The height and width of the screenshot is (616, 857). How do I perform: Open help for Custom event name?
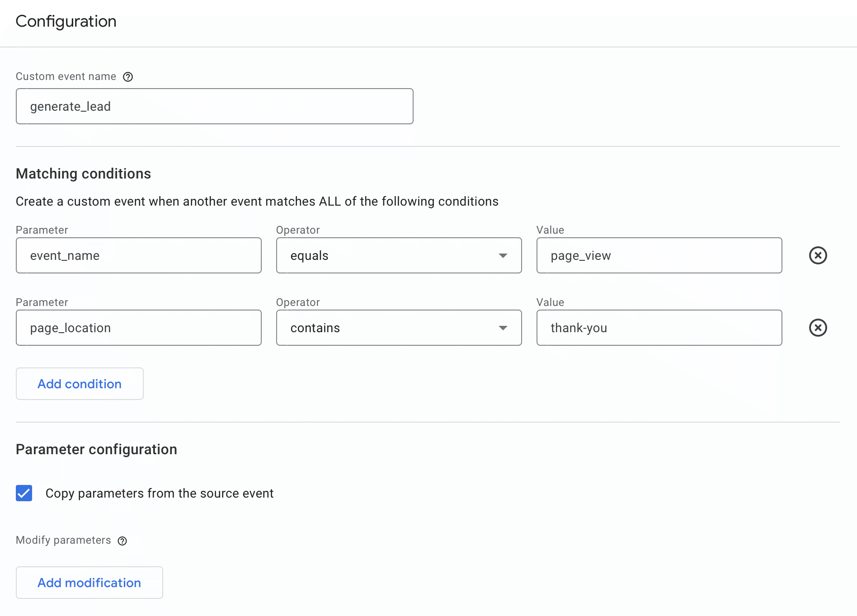(128, 77)
